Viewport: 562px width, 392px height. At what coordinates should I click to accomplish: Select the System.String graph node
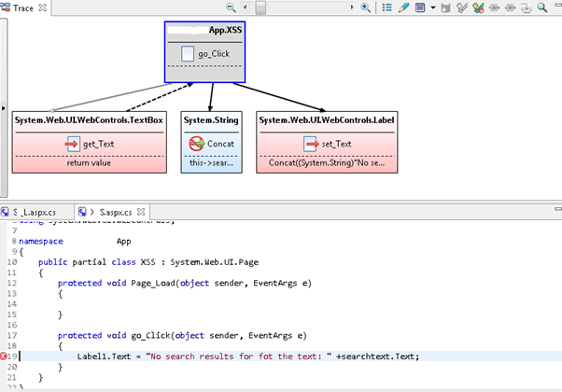[x=210, y=120]
